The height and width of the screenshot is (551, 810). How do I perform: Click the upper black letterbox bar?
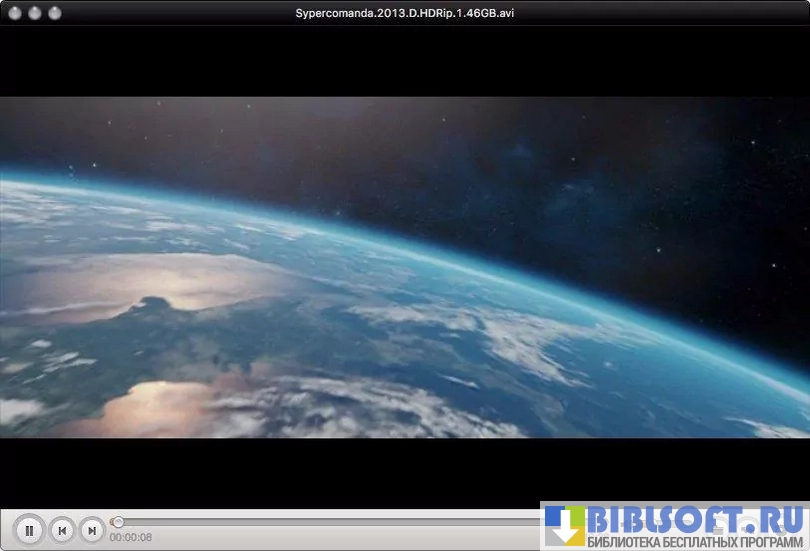405,62
